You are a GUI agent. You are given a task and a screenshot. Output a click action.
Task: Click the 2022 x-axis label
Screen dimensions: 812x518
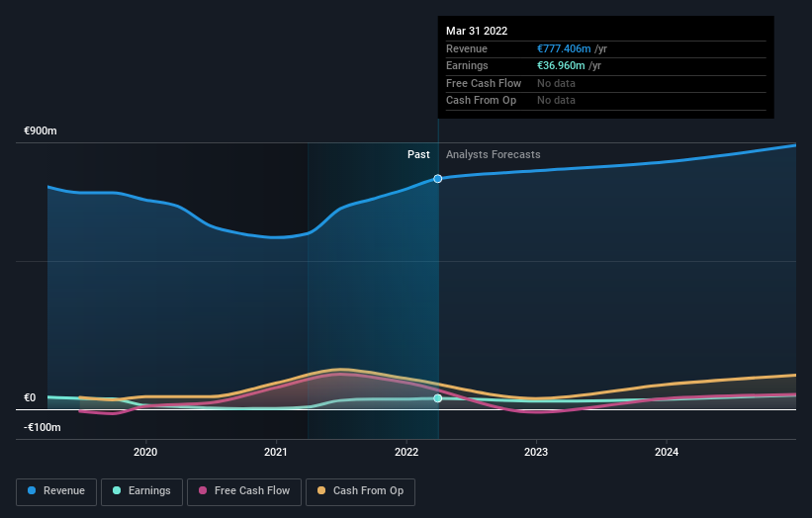pos(406,453)
